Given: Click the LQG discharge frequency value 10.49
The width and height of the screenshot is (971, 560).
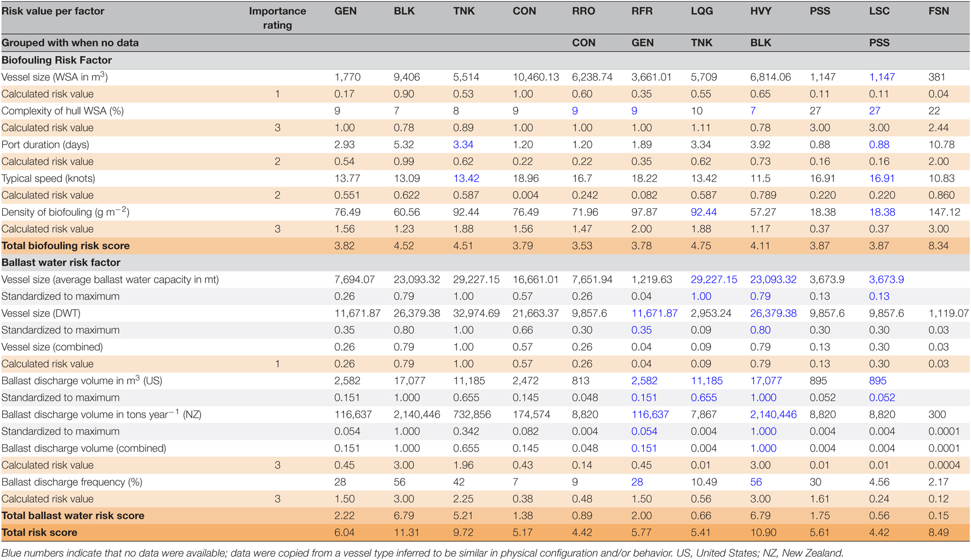Looking at the screenshot, I should click(704, 482).
